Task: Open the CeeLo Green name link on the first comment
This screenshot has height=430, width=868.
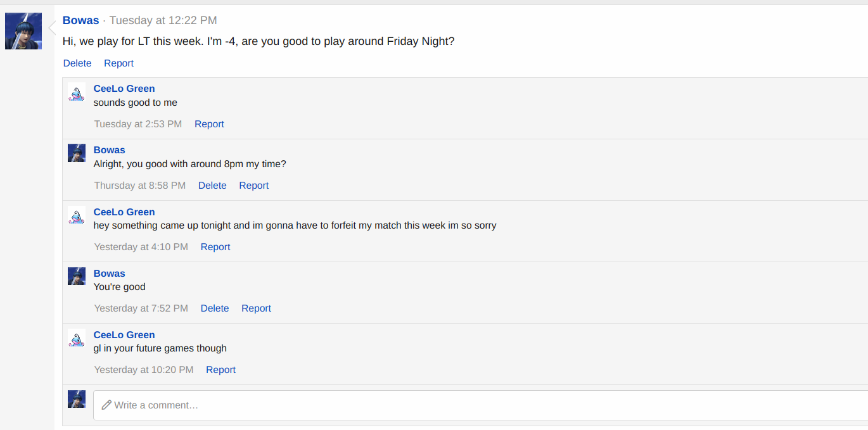Action: coord(124,89)
